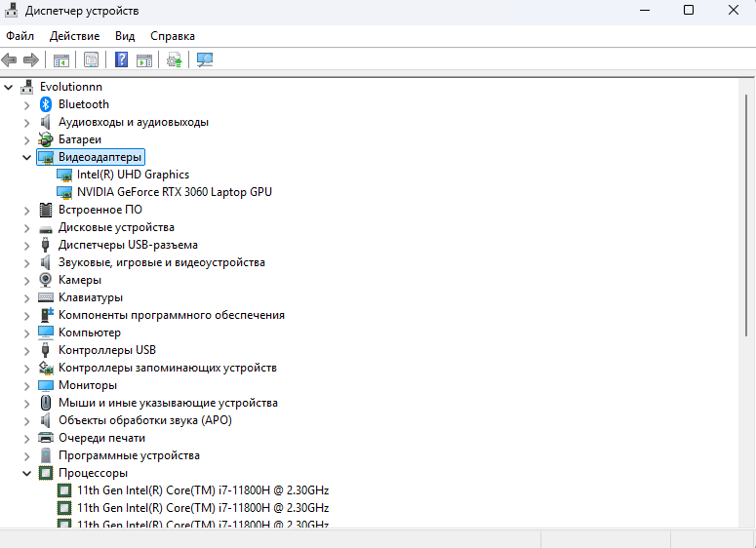Click the Properties toolbar icon
Image resolution: width=756 pixels, height=548 pixels.
[91, 59]
